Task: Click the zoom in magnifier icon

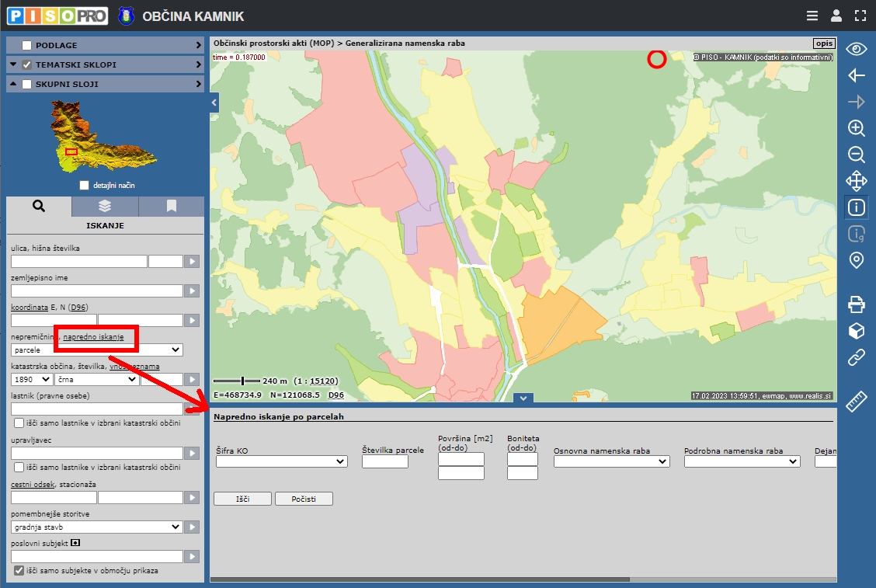Action: (x=856, y=128)
